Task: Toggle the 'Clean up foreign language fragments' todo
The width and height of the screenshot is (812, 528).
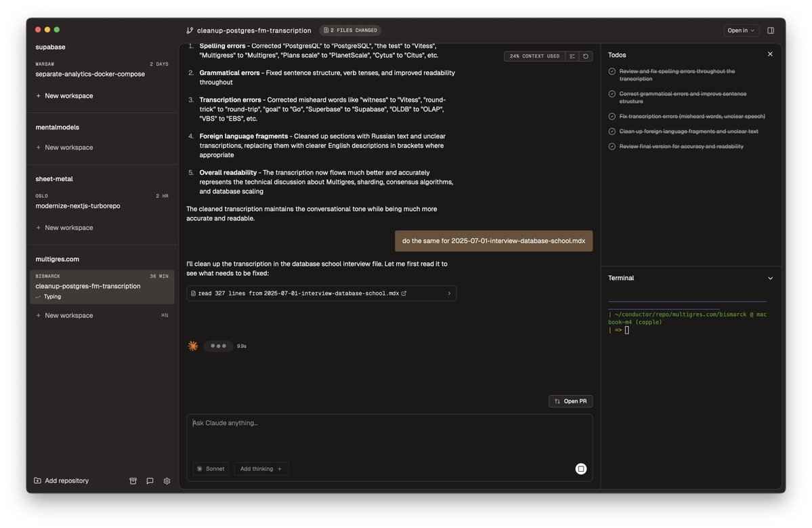Action: point(612,131)
